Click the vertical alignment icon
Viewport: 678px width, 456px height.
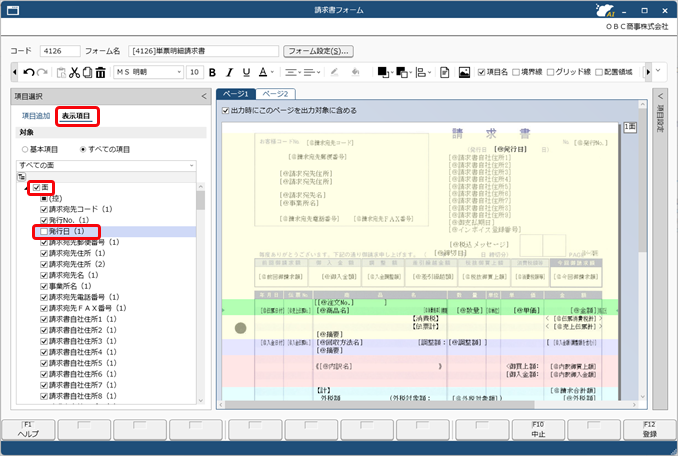309,72
